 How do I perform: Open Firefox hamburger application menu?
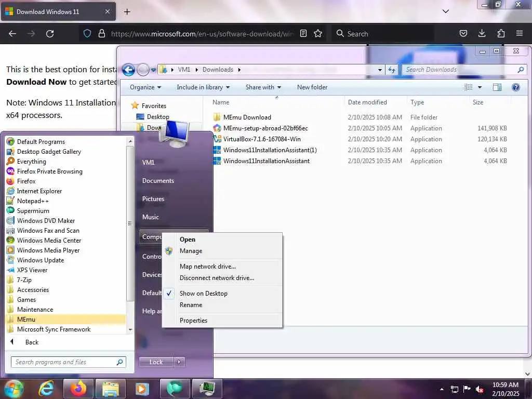520,34
